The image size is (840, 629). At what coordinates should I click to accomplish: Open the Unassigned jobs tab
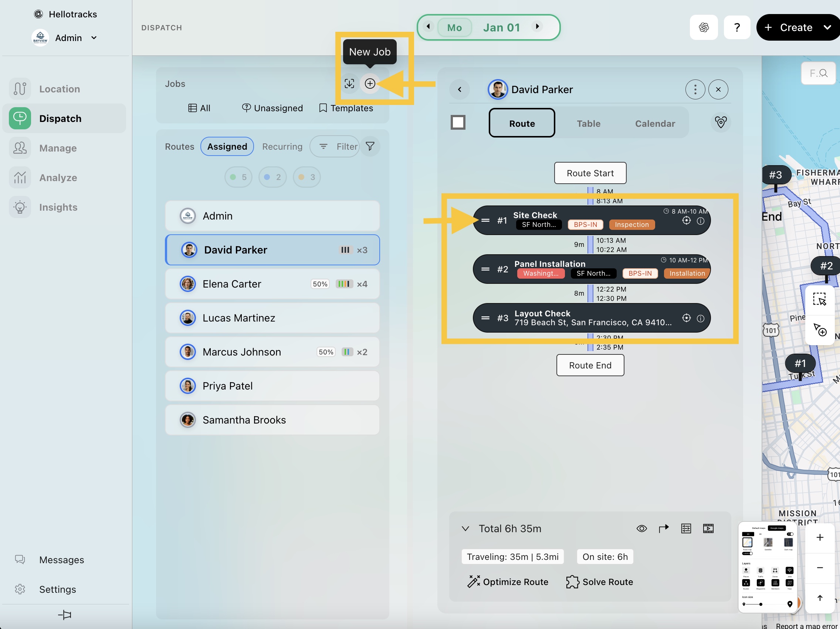pos(272,108)
